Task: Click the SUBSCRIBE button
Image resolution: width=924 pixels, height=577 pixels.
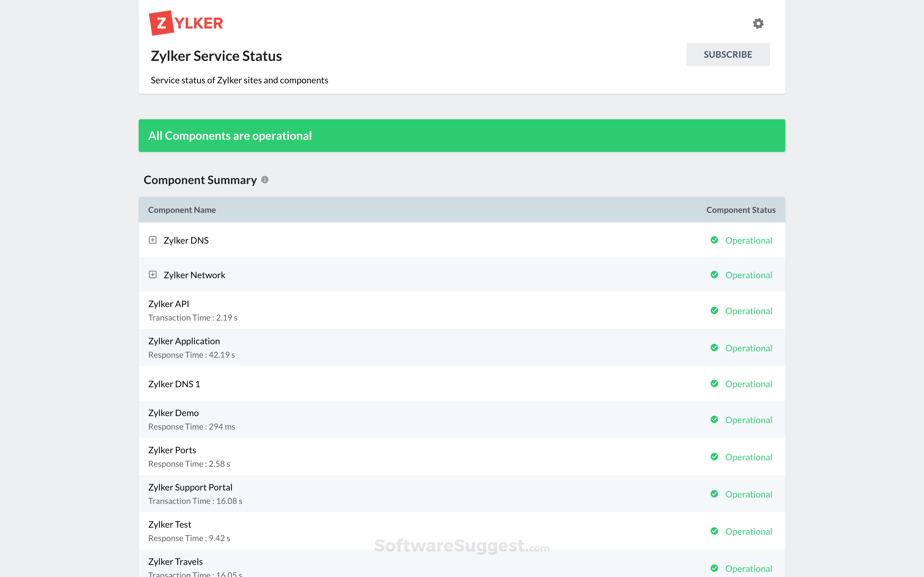Action: [x=728, y=54]
